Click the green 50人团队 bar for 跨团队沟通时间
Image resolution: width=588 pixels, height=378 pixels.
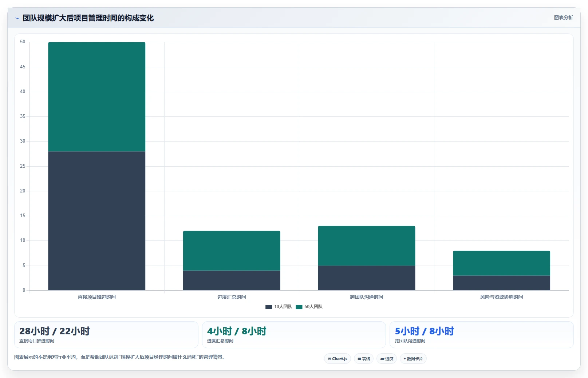tap(367, 246)
